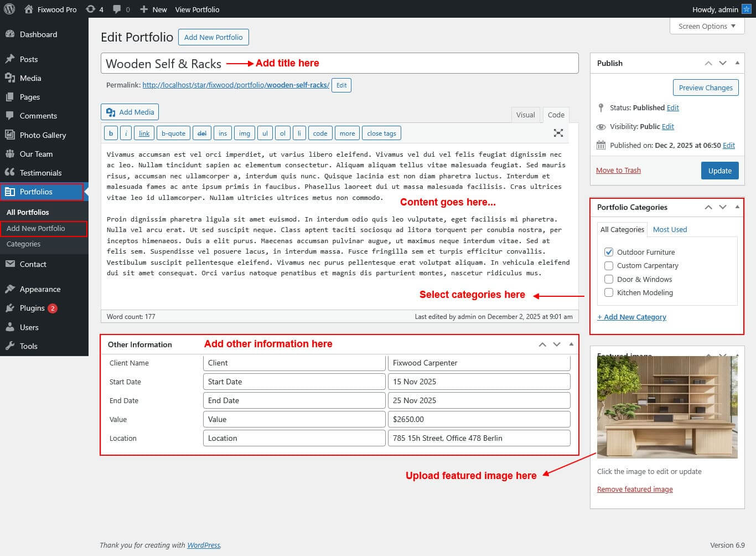Click the Update button
The image size is (756, 556).
719,171
